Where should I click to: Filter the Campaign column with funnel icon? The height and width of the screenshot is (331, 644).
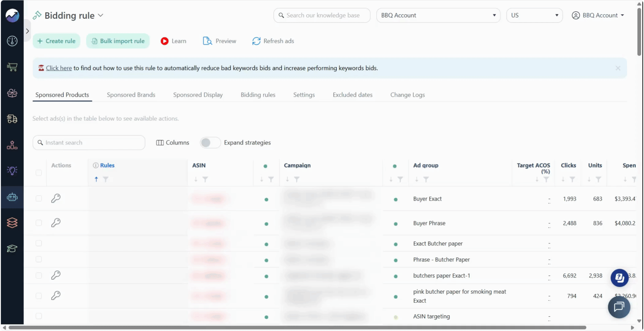(297, 179)
